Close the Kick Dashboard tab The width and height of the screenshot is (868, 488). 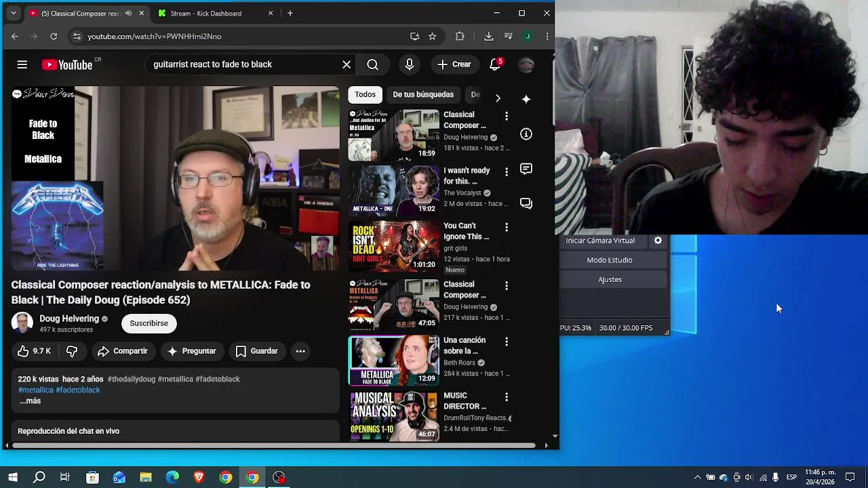[271, 13]
